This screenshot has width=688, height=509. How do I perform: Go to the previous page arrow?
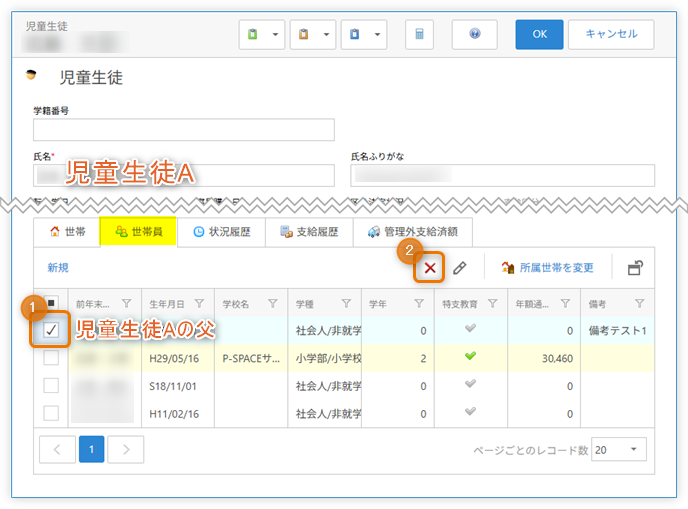click(57, 449)
